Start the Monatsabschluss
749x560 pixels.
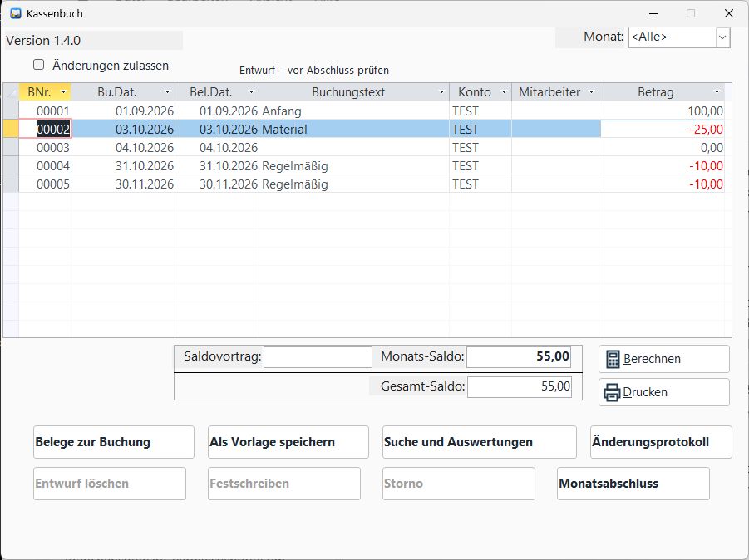[633, 484]
